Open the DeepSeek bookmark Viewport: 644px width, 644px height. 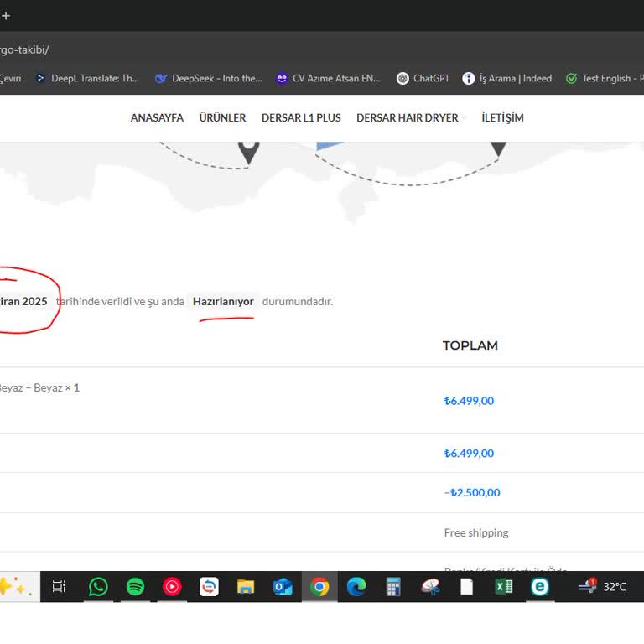208,78
